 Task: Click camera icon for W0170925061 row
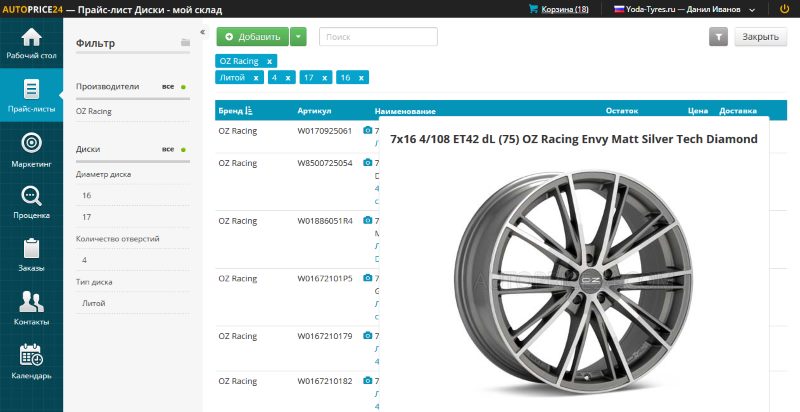[367, 131]
